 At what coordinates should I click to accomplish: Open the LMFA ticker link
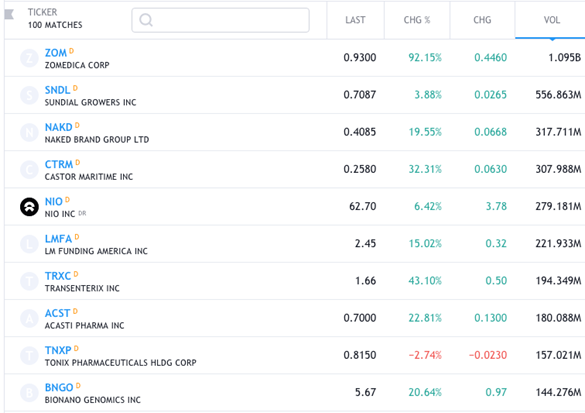click(x=58, y=239)
